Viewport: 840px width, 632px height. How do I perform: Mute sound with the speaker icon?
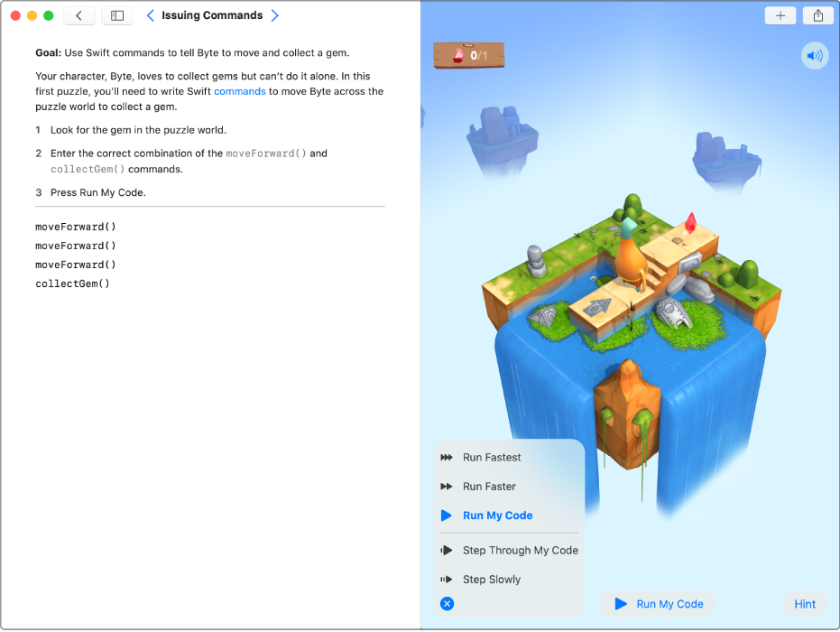pyautogui.click(x=814, y=56)
